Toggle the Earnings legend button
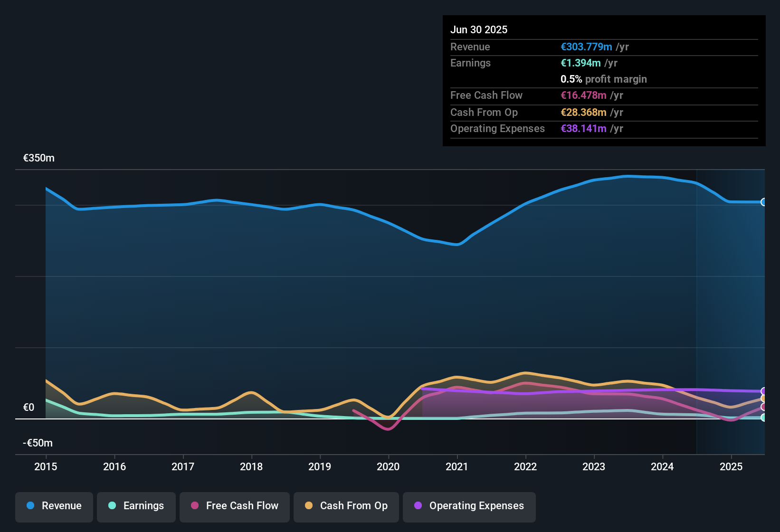Viewport: 780px width, 532px height. click(x=136, y=506)
